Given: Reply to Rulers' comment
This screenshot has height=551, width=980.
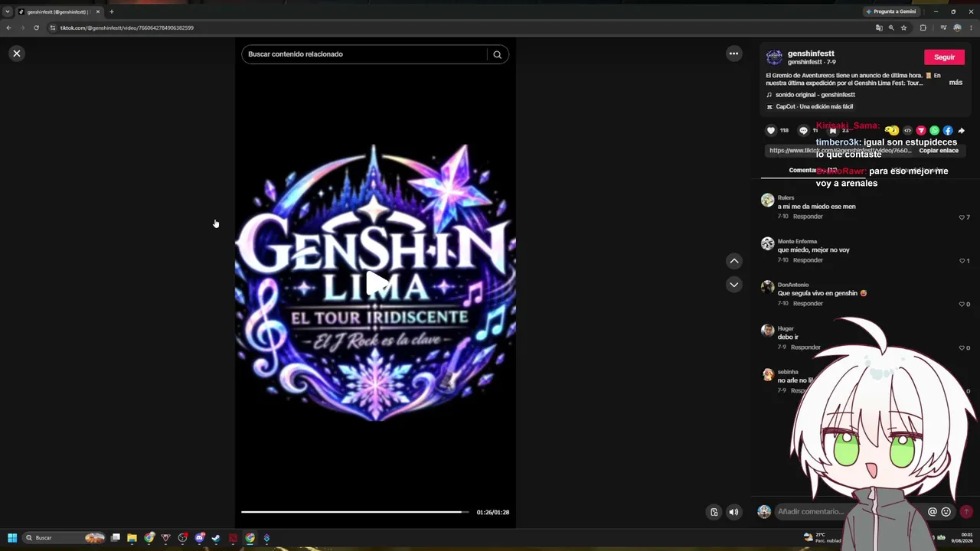Looking at the screenshot, I should (808, 217).
